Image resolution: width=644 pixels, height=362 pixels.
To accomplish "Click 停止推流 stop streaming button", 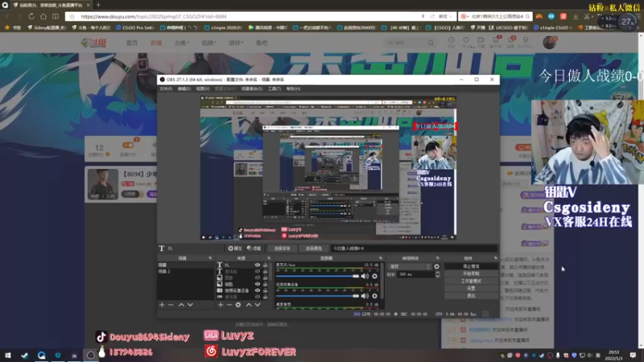I will coord(471,266).
